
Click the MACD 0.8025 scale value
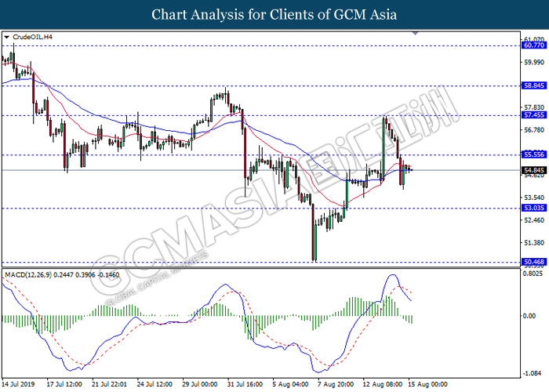pyautogui.click(x=533, y=274)
